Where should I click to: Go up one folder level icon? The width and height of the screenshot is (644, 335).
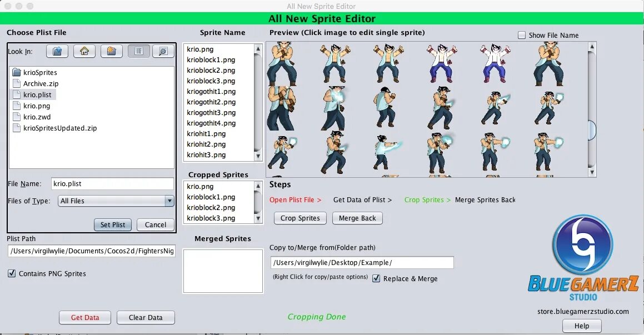tap(57, 51)
